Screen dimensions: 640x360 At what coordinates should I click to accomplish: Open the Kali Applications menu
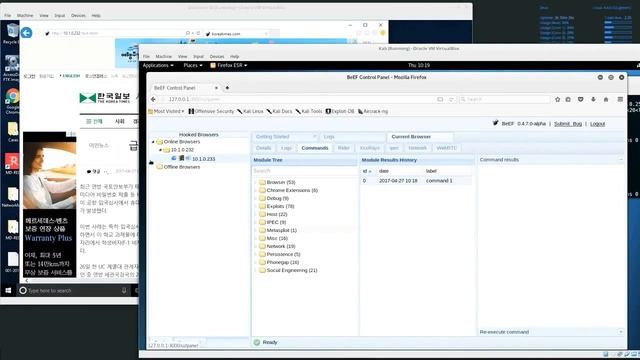coord(158,65)
